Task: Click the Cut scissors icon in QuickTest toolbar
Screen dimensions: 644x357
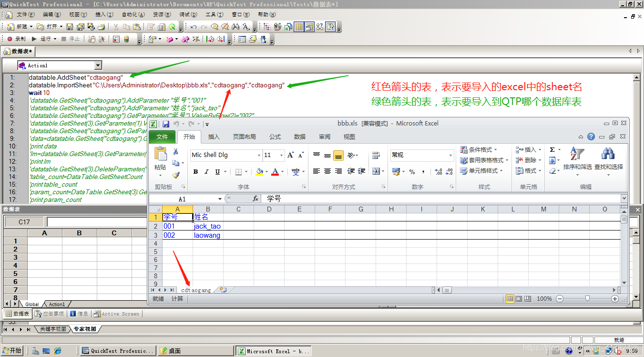Action: (x=116, y=27)
